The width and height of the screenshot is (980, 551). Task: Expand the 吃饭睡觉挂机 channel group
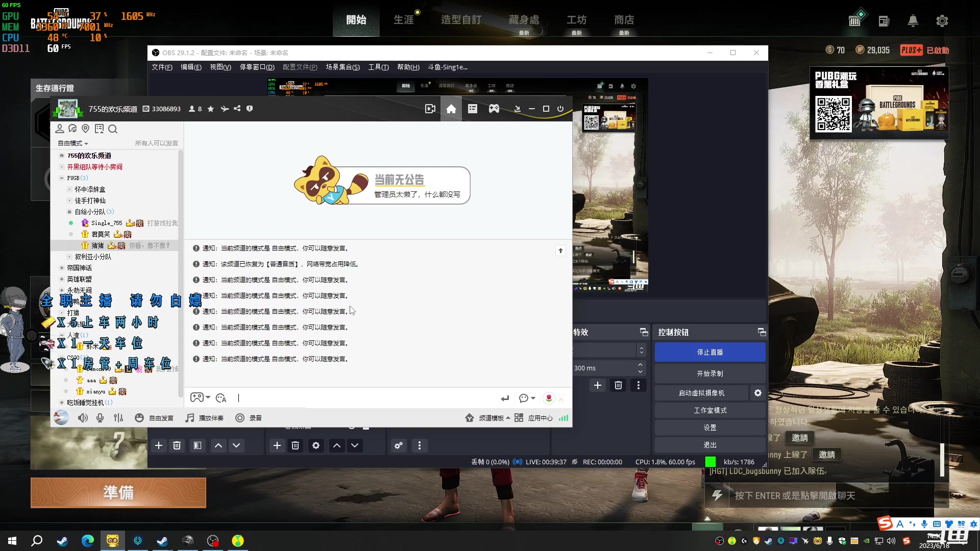(62, 403)
